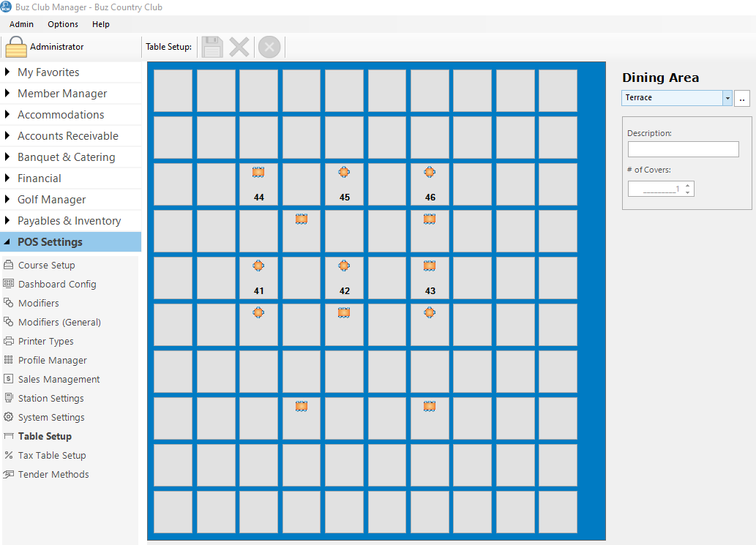Open the Dining Area dropdown
The image size is (756, 545).
click(727, 98)
